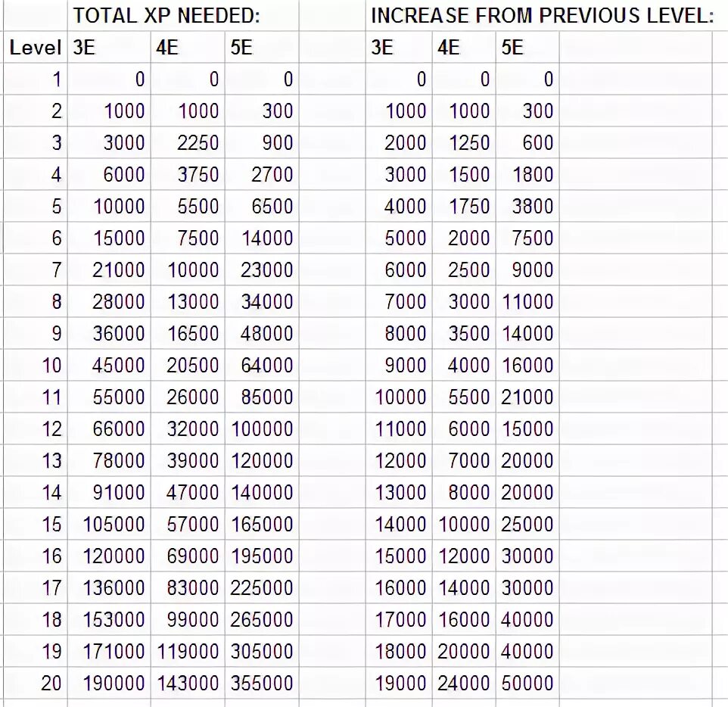The image size is (728, 707).
Task: Click the cell reading 171000
Action: [x=109, y=651]
